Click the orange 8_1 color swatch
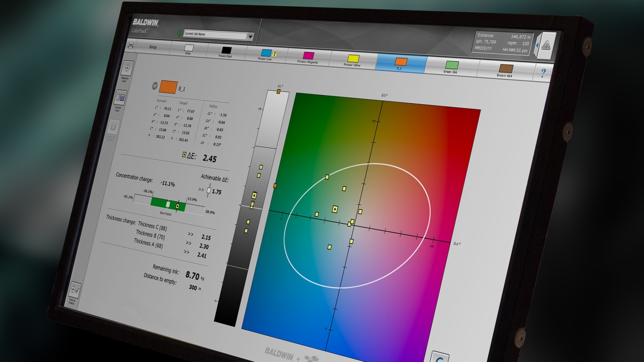The height and width of the screenshot is (362, 644). (x=168, y=87)
